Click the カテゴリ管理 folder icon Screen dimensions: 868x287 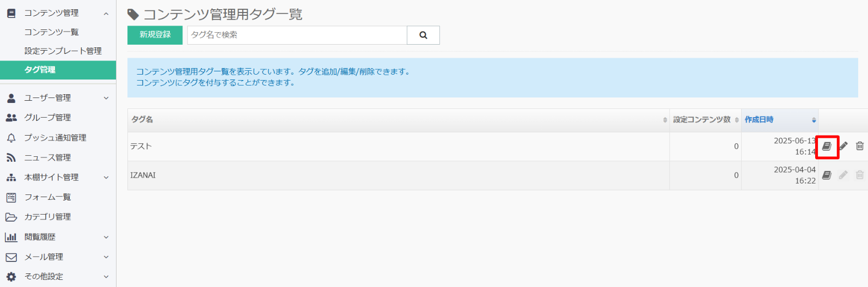click(11, 217)
